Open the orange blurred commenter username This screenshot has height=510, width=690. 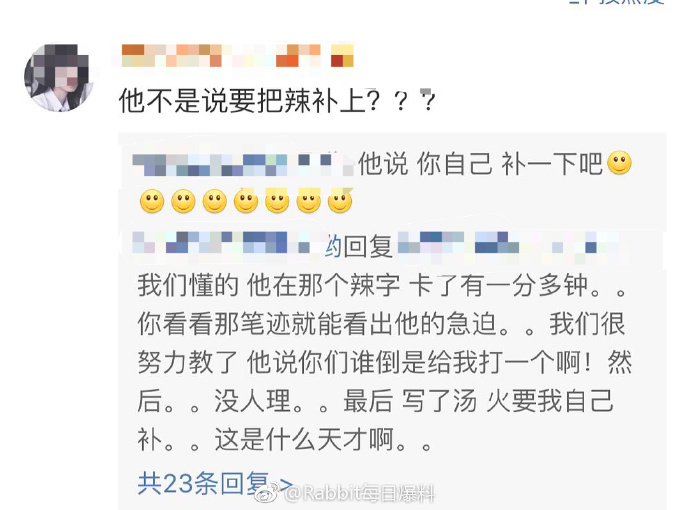[x=238, y=55]
